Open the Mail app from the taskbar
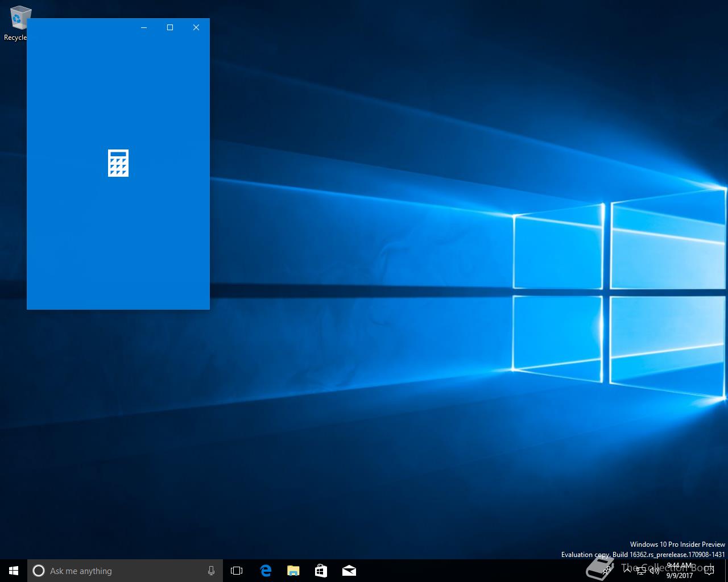This screenshot has width=728, height=582. pos(349,571)
